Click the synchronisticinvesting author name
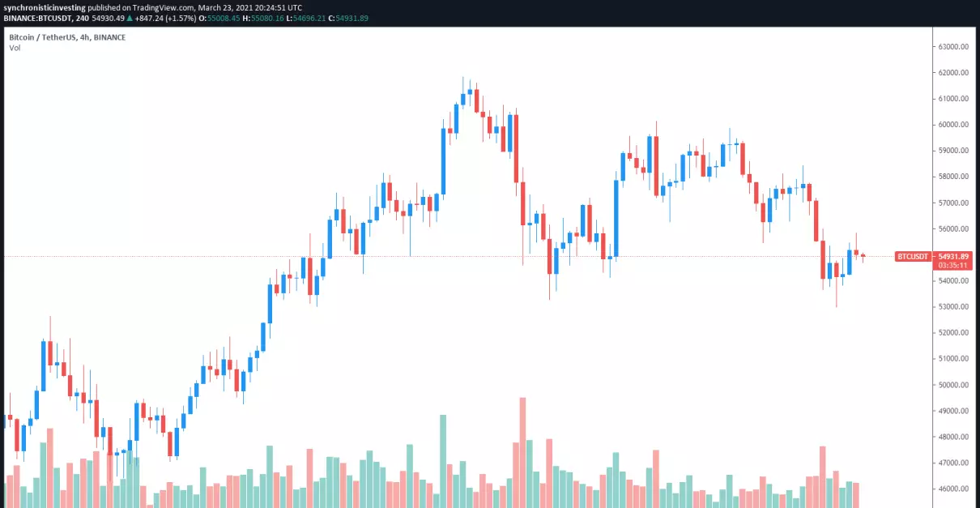 [45, 7]
